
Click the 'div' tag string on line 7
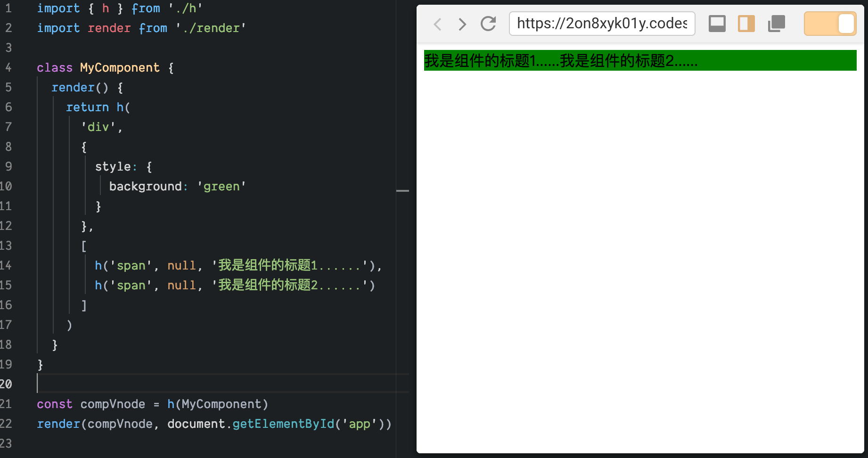coord(98,127)
